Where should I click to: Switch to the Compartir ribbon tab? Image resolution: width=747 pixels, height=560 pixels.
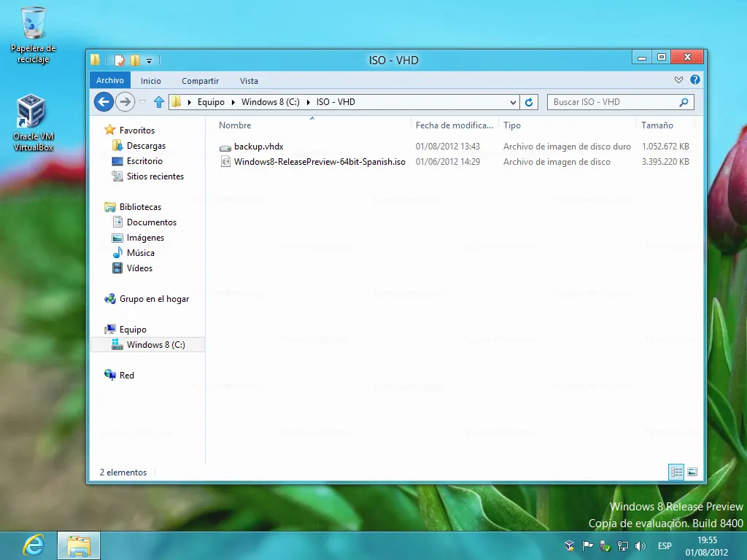(x=200, y=81)
